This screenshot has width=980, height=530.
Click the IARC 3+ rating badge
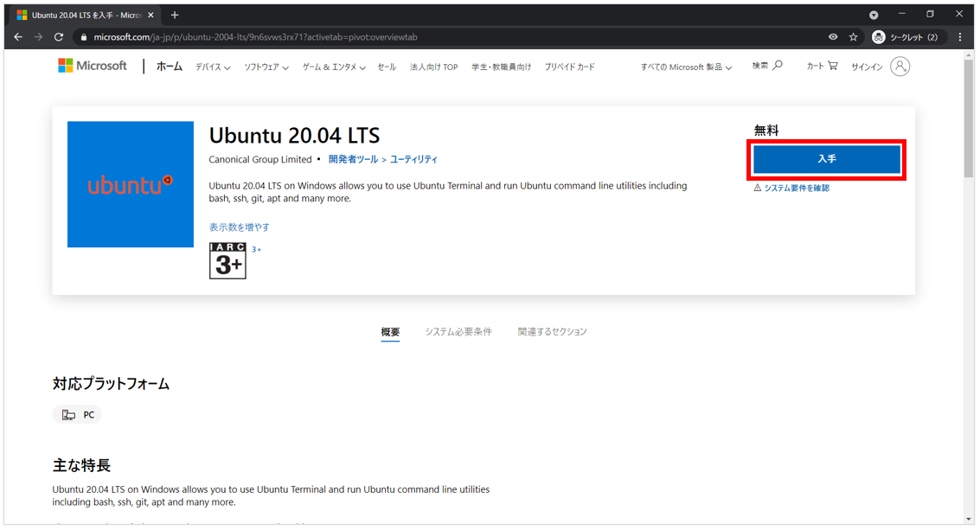(x=227, y=260)
